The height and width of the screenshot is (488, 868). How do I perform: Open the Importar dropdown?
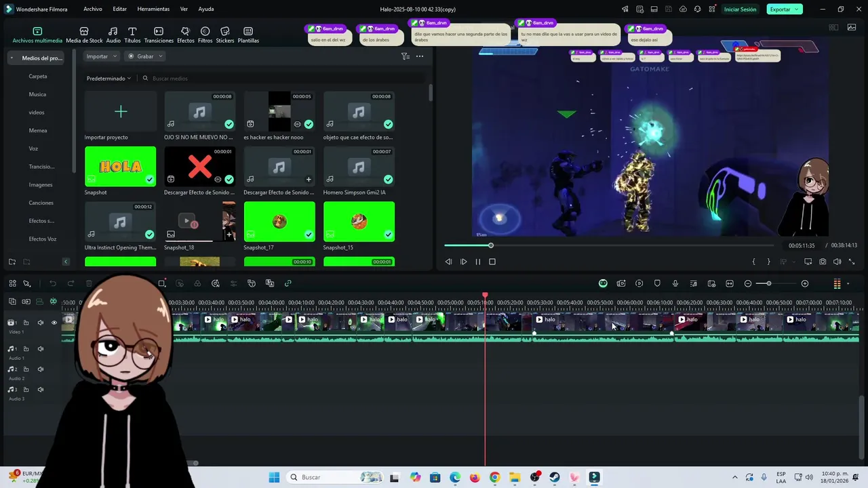101,56
